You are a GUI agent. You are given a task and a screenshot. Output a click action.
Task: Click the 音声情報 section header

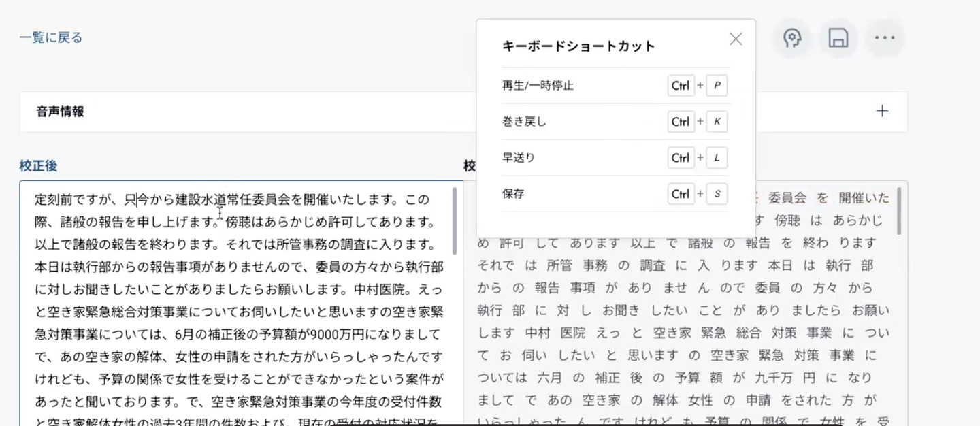pos(61,112)
